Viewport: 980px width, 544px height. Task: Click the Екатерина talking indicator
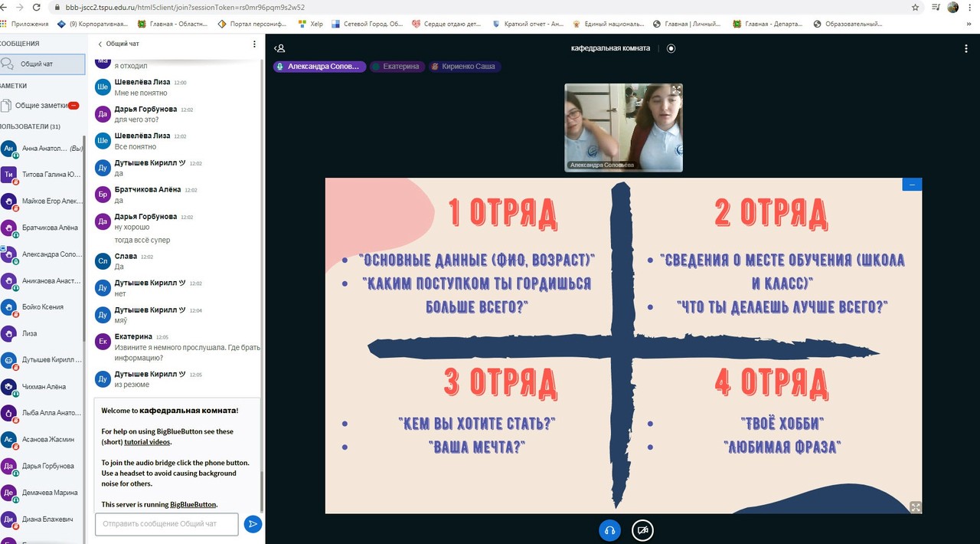point(397,67)
